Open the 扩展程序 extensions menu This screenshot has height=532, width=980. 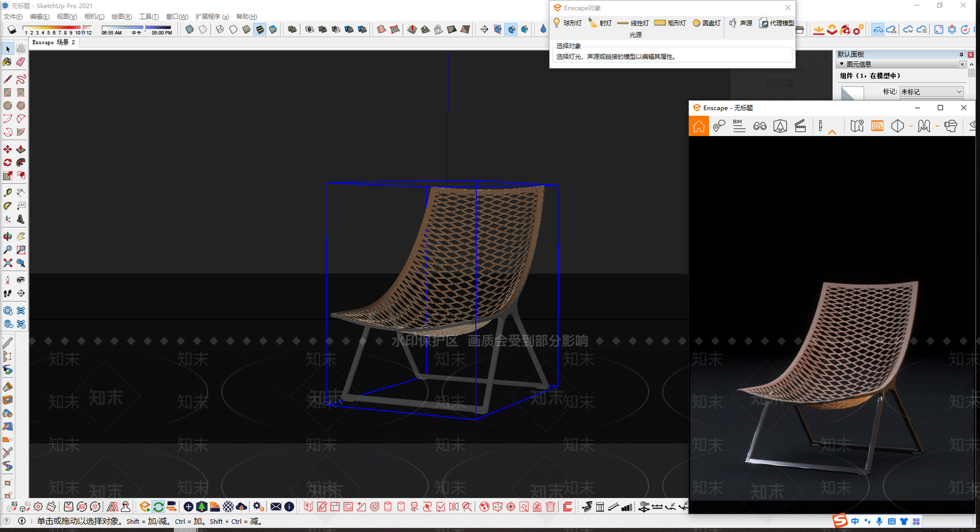(212, 17)
